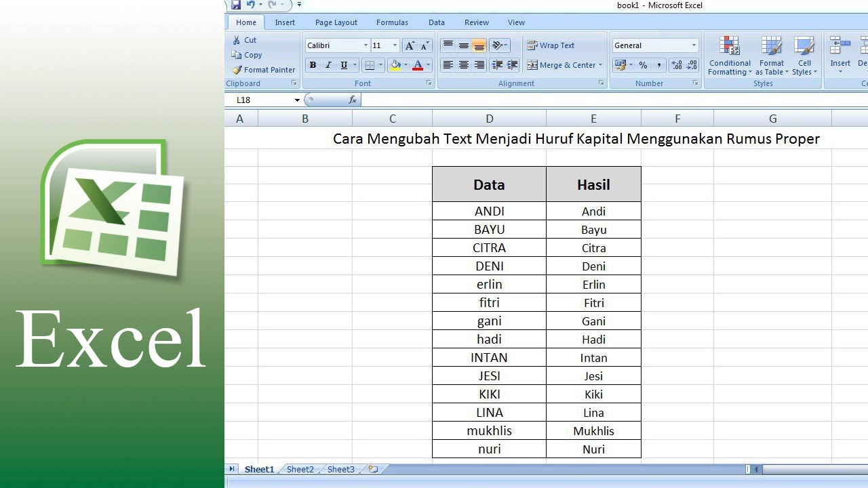Open the Calibri font name dropdown
Viewport: 868px width, 488px height.
point(366,45)
